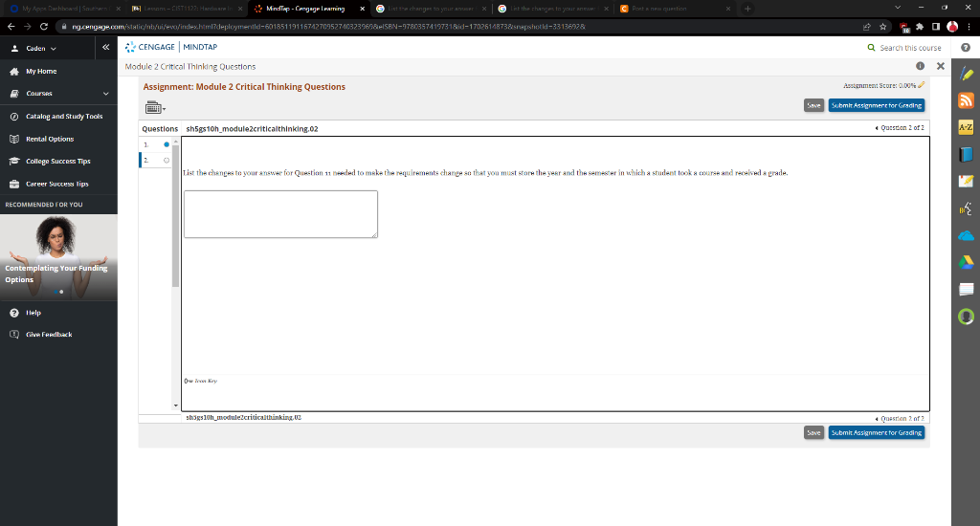Image resolution: width=980 pixels, height=526 pixels.
Task: Click the pencil icon beside Assignment Score
Action: [922, 85]
